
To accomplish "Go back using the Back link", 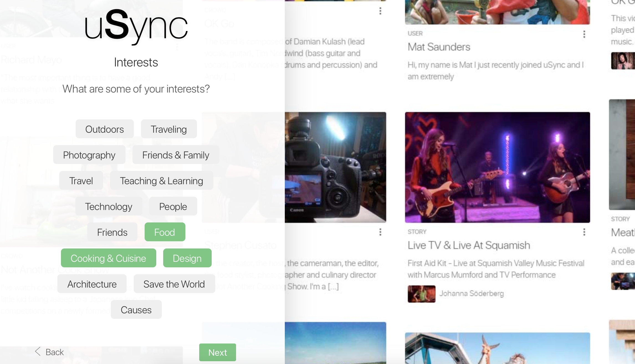I will [x=55, y=352].
